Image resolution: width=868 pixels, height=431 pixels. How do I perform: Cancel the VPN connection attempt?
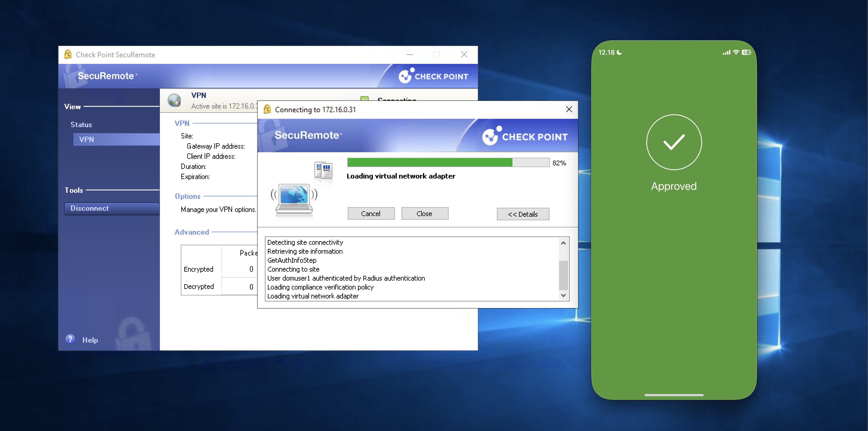[x=371, y=213]
